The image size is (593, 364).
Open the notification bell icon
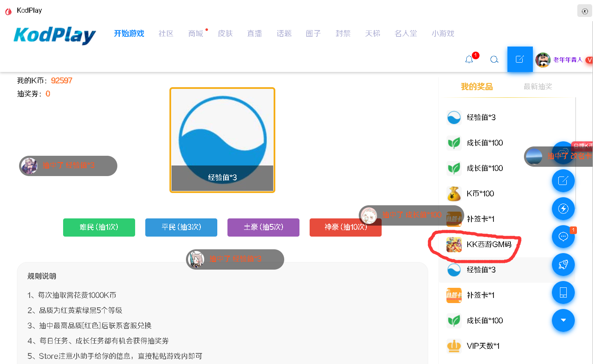coord(469,60)
